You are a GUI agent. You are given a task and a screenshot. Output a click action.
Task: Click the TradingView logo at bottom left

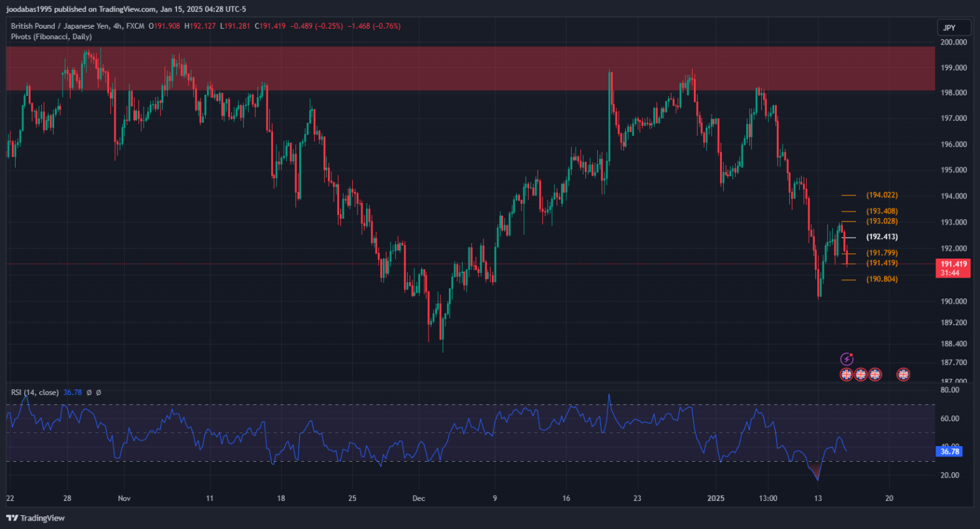tap(36, 518)
